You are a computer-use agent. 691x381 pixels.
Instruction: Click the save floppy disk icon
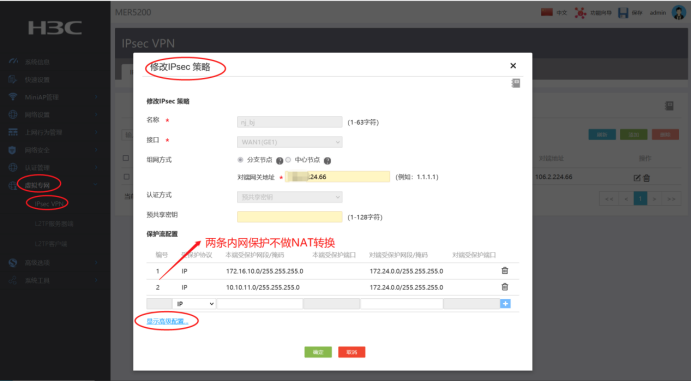pyautogui.click(x=623, y=13)
